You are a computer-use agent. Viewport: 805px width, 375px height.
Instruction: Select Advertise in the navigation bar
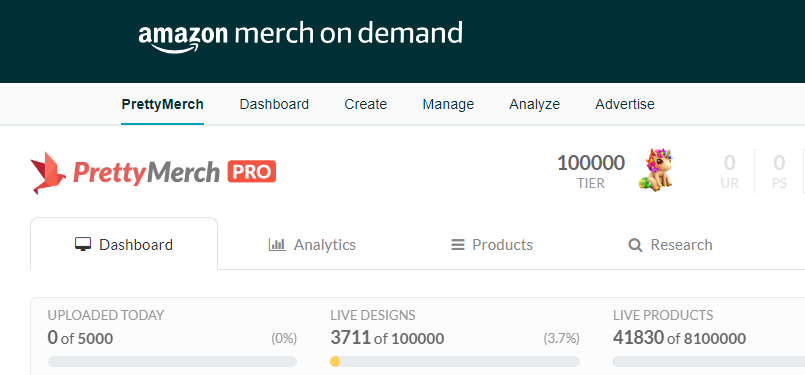pyautogui.click(x=625, y=104)
